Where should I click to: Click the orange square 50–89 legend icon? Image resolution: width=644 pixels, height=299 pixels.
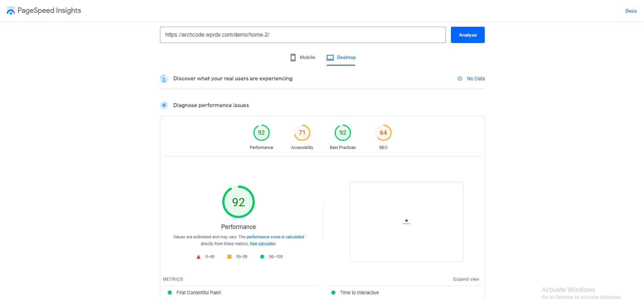click(229, 257)
